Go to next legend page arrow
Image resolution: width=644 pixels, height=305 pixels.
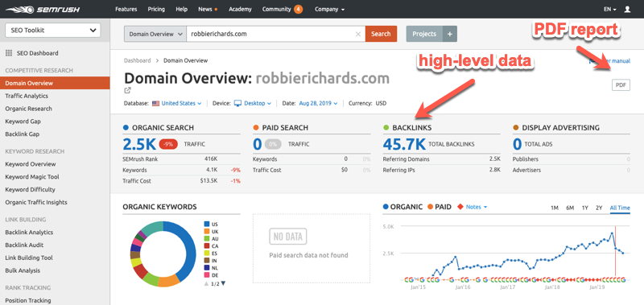point(224,283)
